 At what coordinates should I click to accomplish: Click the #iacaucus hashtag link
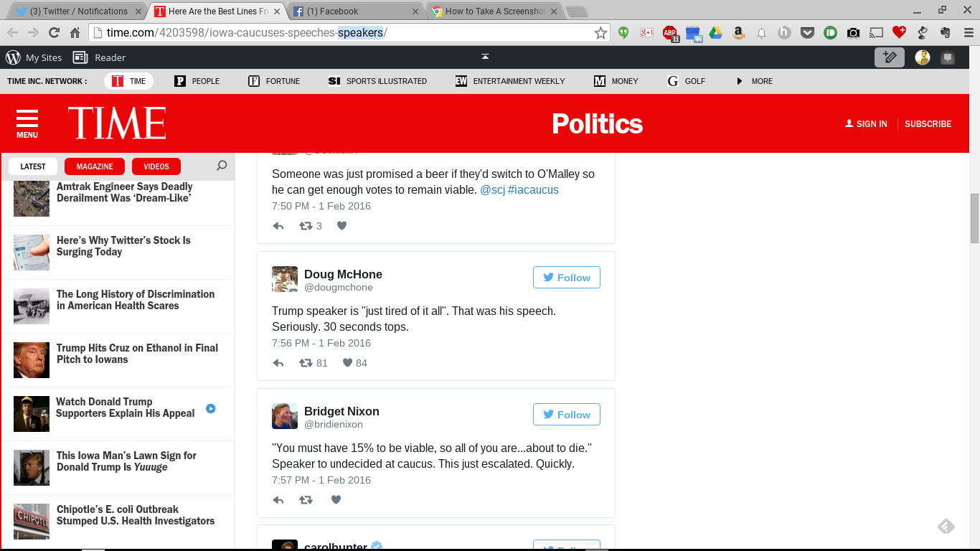tap(533, 190)
